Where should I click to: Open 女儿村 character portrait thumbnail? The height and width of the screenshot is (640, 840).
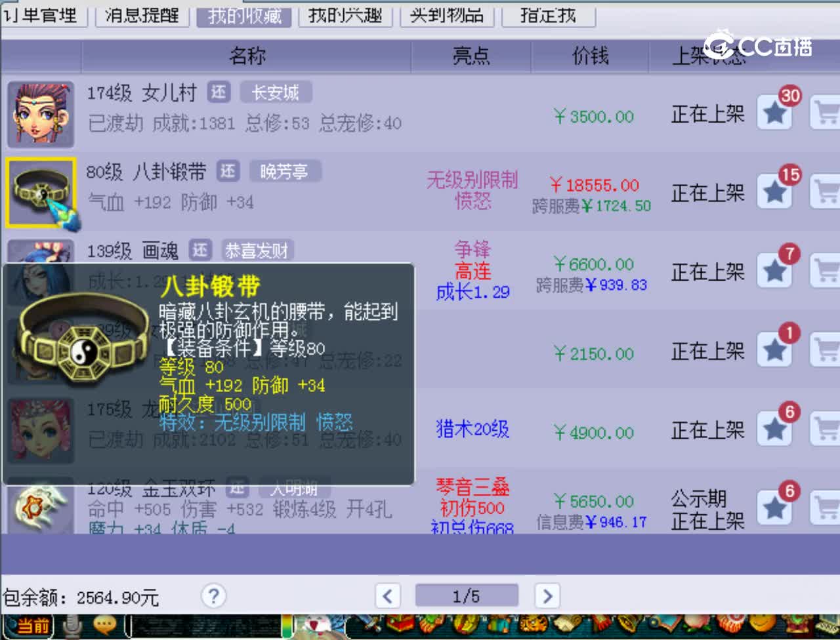pyautogui.click(x=40, y=114)
